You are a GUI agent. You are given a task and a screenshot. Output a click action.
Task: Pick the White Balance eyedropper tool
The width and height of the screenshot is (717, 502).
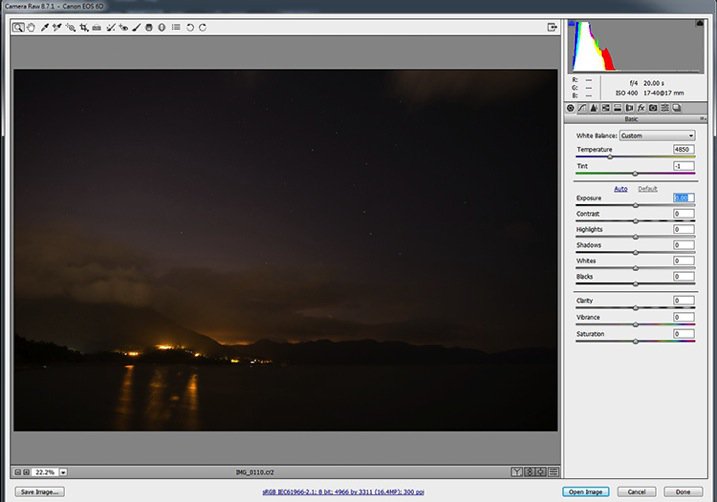tap(45, 28)
